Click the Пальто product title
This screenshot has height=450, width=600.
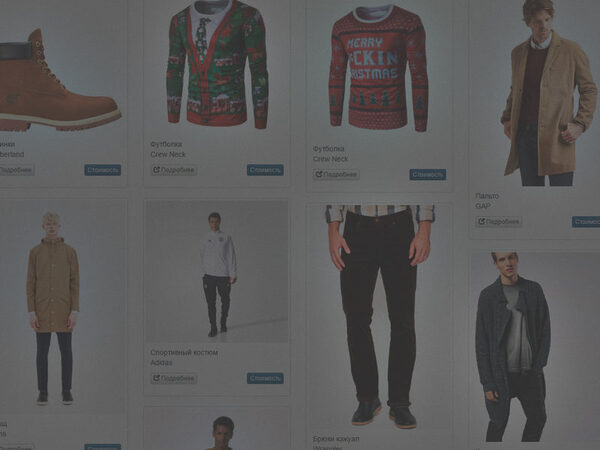(487, 196)
